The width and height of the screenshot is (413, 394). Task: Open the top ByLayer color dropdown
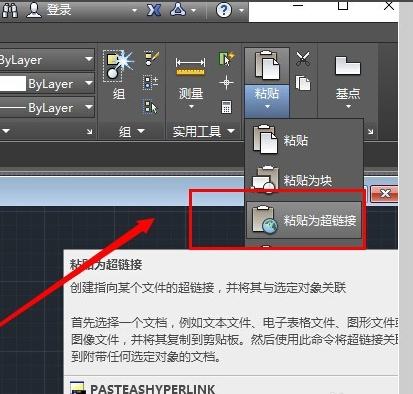pos(47,60)
